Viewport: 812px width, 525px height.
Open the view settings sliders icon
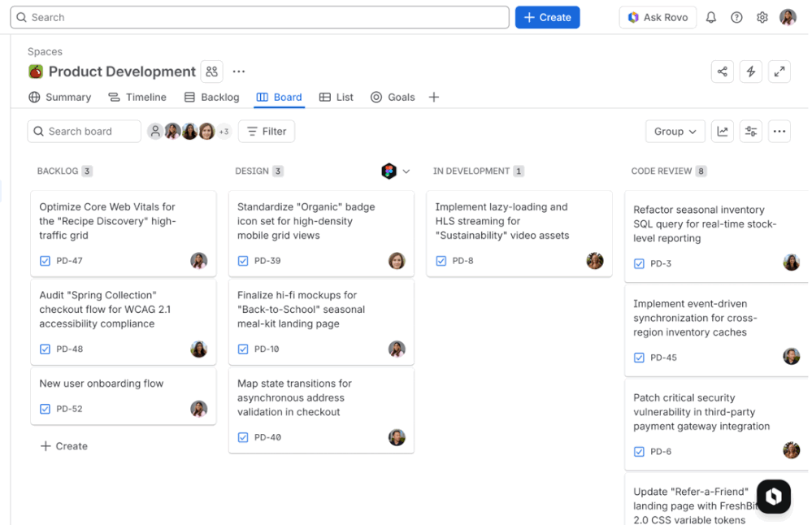750,131
